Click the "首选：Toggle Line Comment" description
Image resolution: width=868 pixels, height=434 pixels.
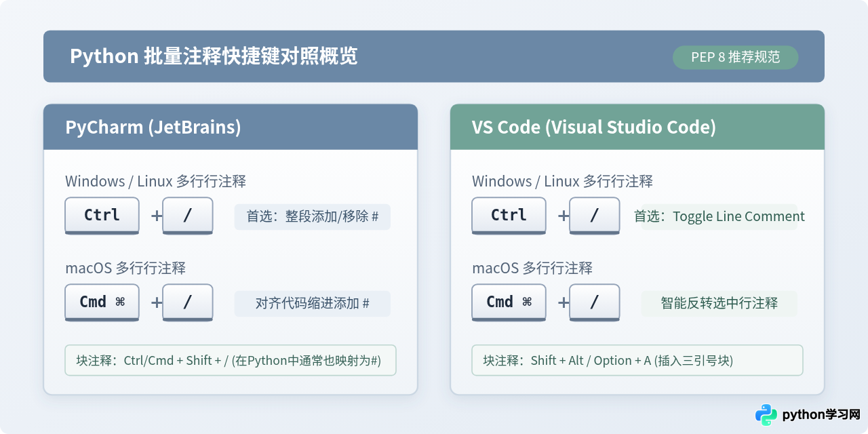tap(719, 216)
